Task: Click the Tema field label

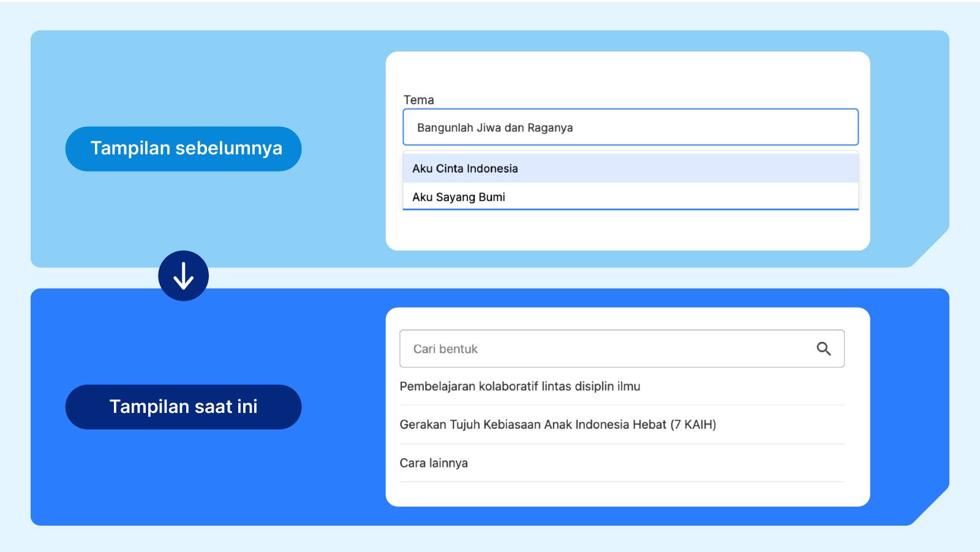Action: pyautogui.click(x=418, y=100)
